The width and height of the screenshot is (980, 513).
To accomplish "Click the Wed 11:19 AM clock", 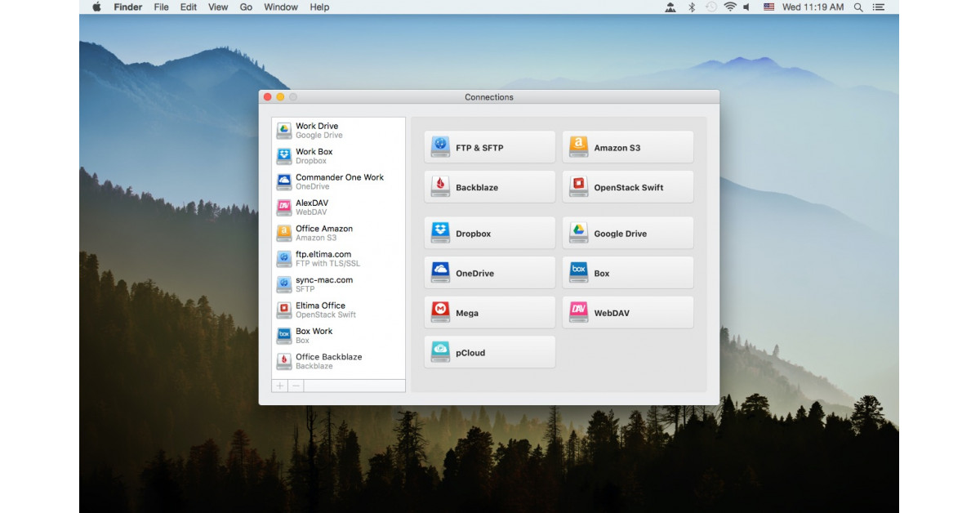I will (813, 7).
